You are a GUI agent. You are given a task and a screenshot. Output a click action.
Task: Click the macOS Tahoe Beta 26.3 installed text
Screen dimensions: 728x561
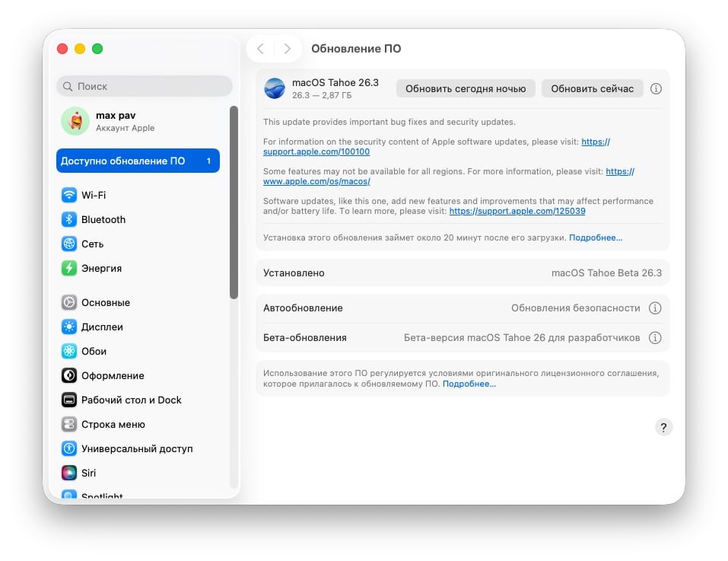606,273
